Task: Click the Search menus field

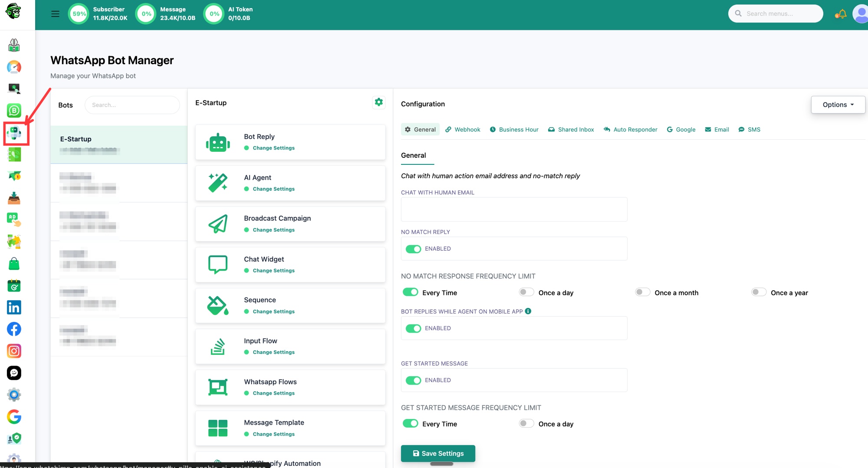Action: coord(776,13)
